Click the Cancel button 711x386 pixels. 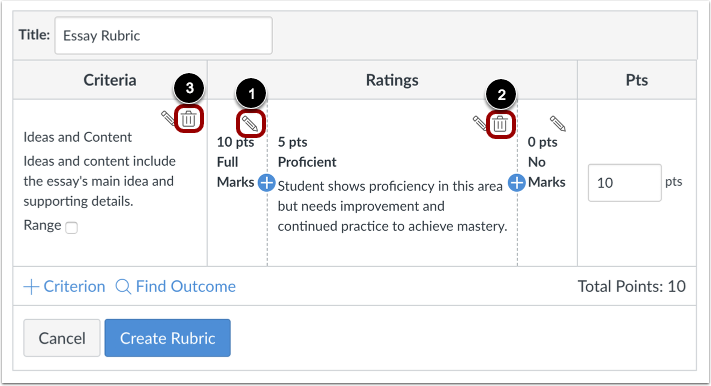[x=62, y=338]
